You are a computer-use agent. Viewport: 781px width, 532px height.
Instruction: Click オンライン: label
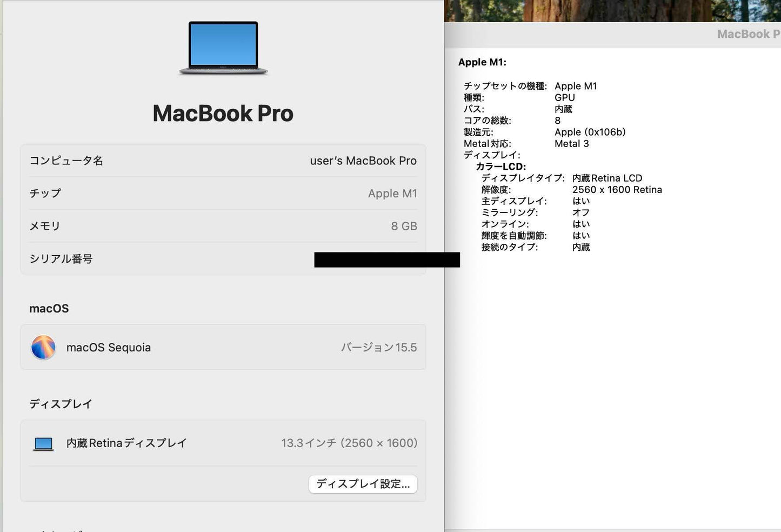tap(505, 224)
